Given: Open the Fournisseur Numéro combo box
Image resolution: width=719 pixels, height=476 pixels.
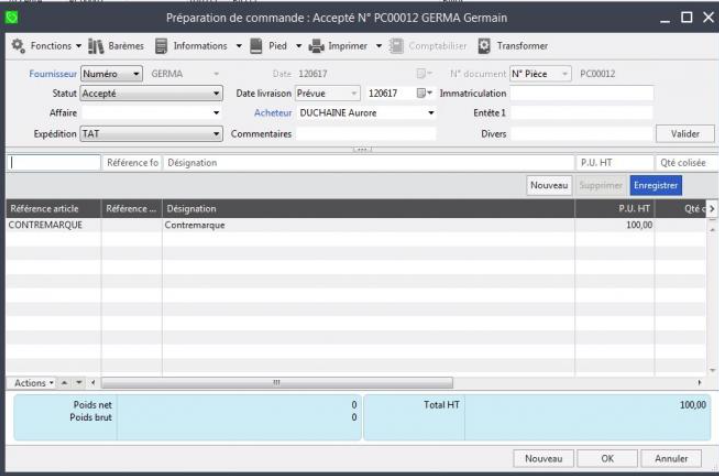Looking at the screenshot, I should click(x=111, y=74).
